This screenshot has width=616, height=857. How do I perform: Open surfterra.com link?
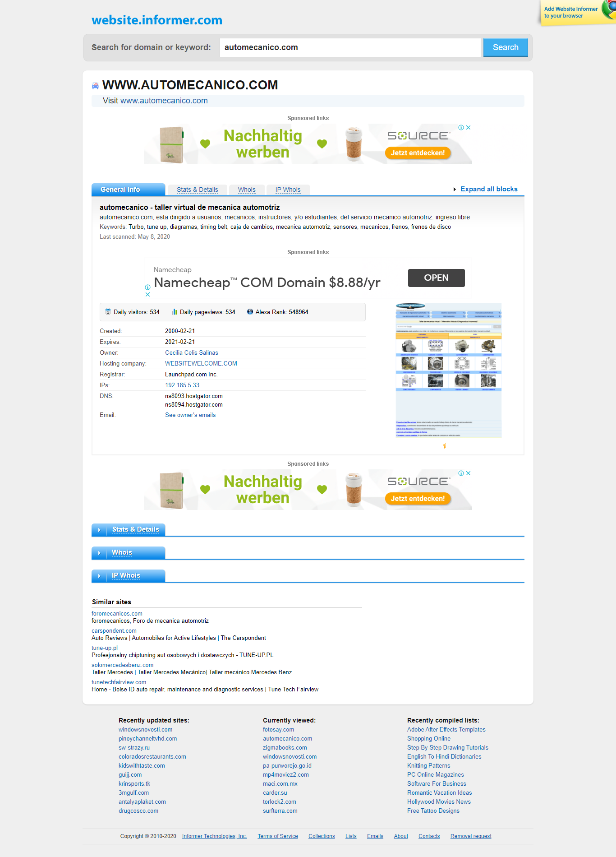280,811
